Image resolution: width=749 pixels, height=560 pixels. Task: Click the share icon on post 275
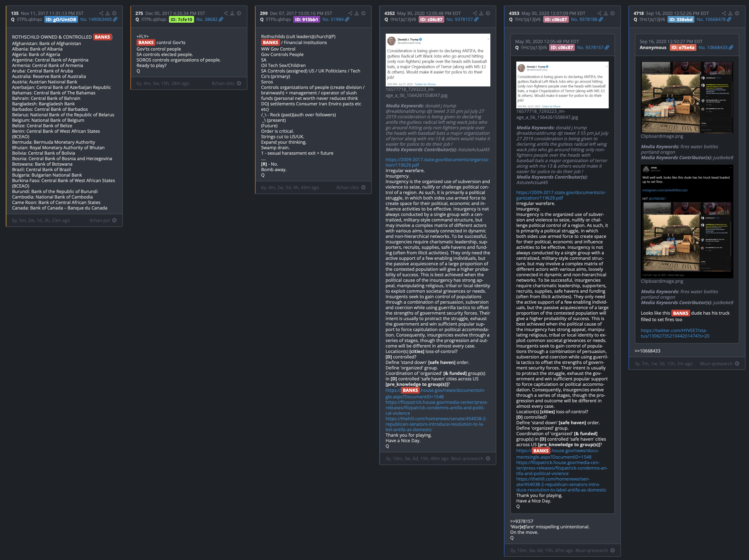click(226, 13)
